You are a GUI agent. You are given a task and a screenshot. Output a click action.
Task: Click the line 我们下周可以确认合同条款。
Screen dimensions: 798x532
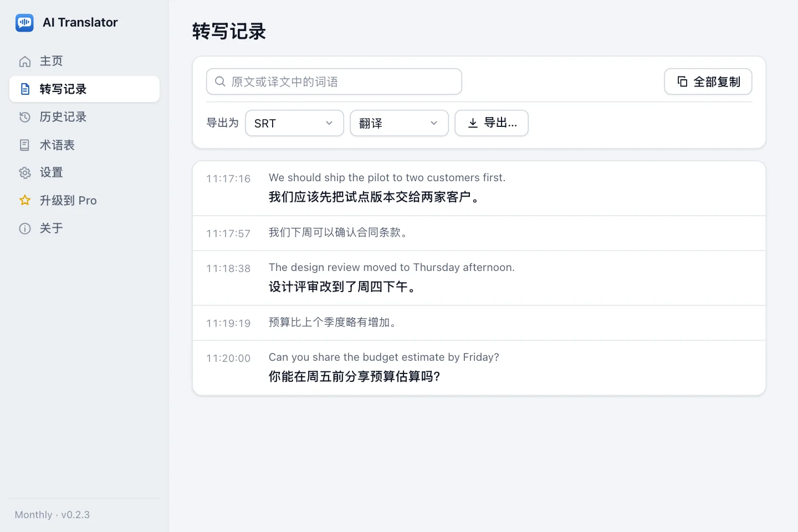[339, 233]
